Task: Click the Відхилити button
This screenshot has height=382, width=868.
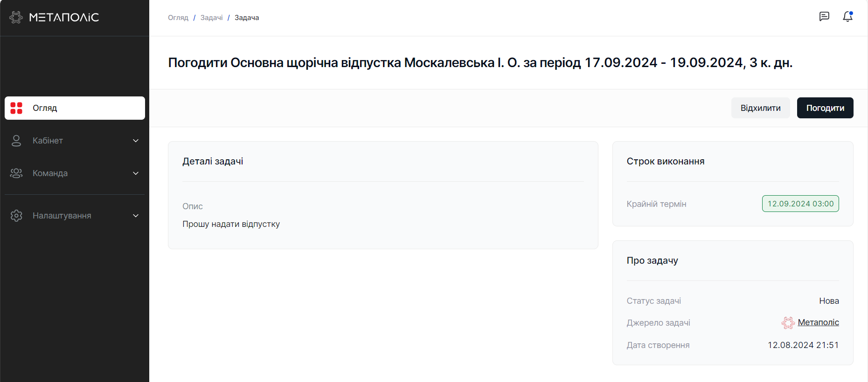Action: [x=760, y=108]
